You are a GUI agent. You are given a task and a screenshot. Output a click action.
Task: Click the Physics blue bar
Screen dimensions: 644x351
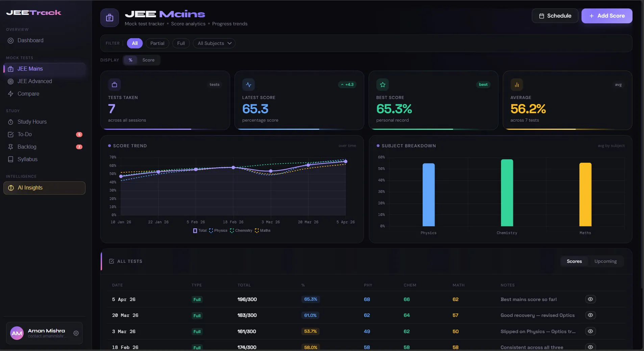(x=429, y=195)
